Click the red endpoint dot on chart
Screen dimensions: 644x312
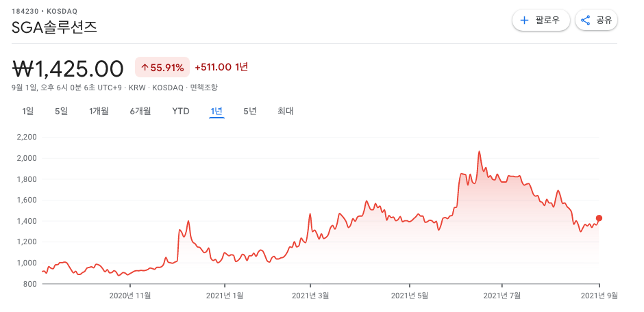click(x=599, y=218)
